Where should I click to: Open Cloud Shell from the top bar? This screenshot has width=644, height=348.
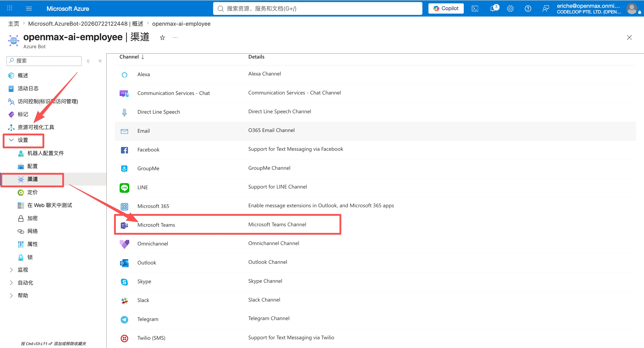pyautogui.click(x=475, y=8)
